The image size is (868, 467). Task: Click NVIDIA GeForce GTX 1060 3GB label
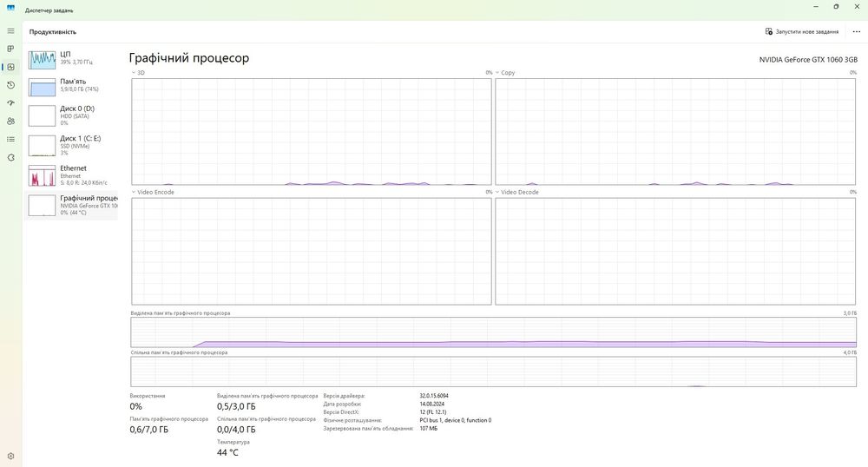point(808,59)
